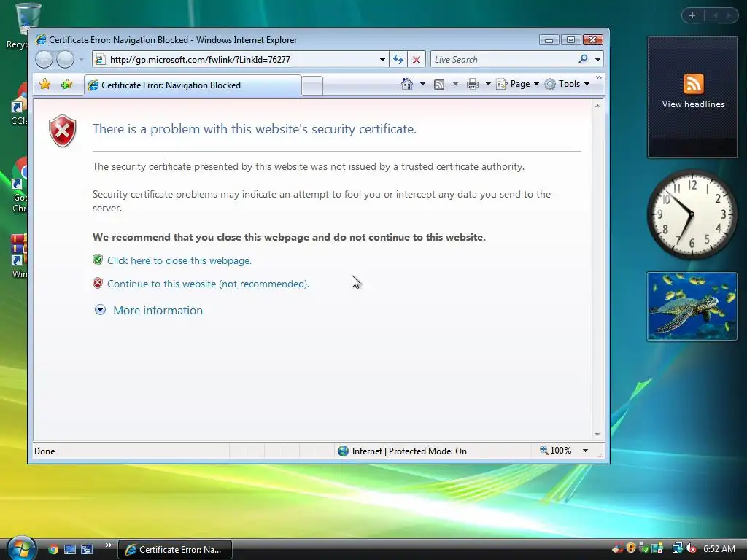Screen dimensions: 747x560
Task: Click the large red shield error icon
Action: [63, 131]
